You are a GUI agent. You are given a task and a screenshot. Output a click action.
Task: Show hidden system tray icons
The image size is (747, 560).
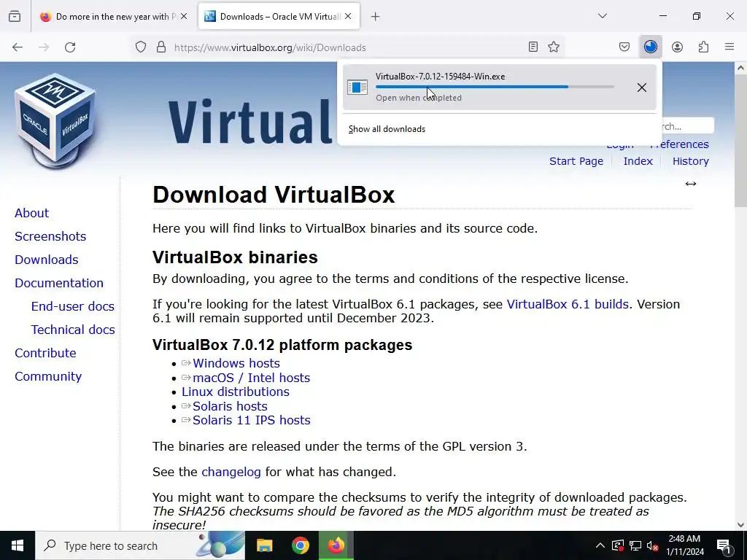pyautogui.click(x=600, y=545)
